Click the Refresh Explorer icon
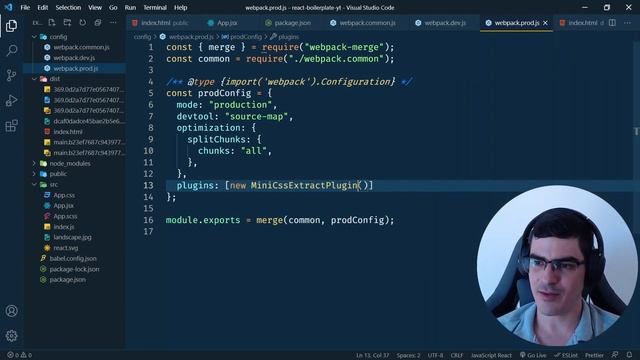640x360 pixels. (82, 23)
